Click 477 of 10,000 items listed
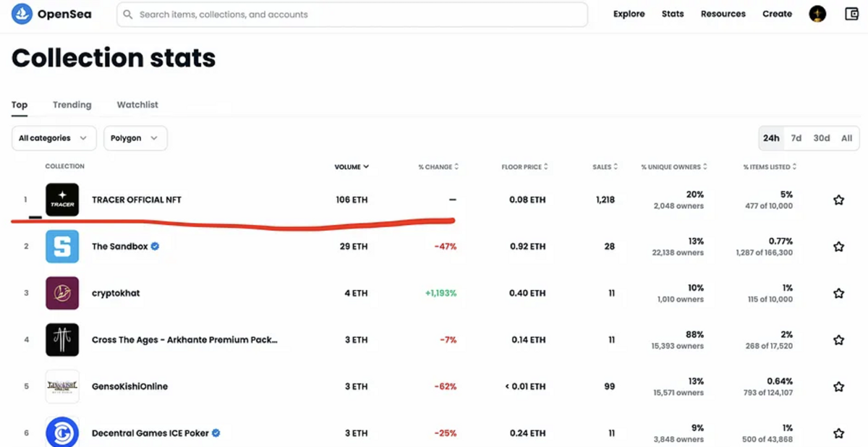This screenshot has width=868, height=447. pyautogui.click(x=767, y=206)
